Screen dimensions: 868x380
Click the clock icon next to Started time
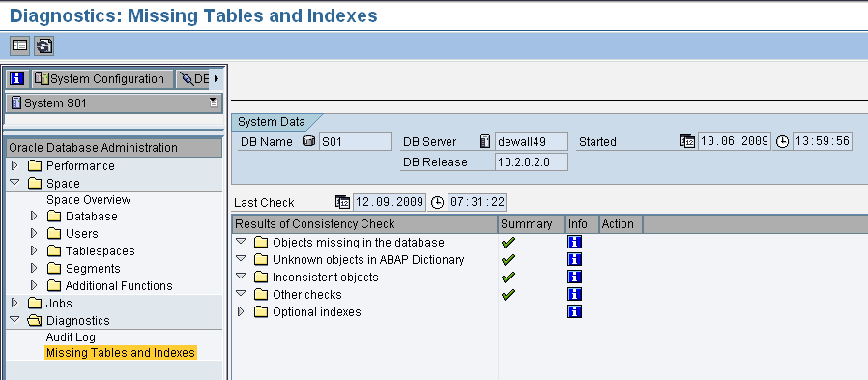[782, 142]
